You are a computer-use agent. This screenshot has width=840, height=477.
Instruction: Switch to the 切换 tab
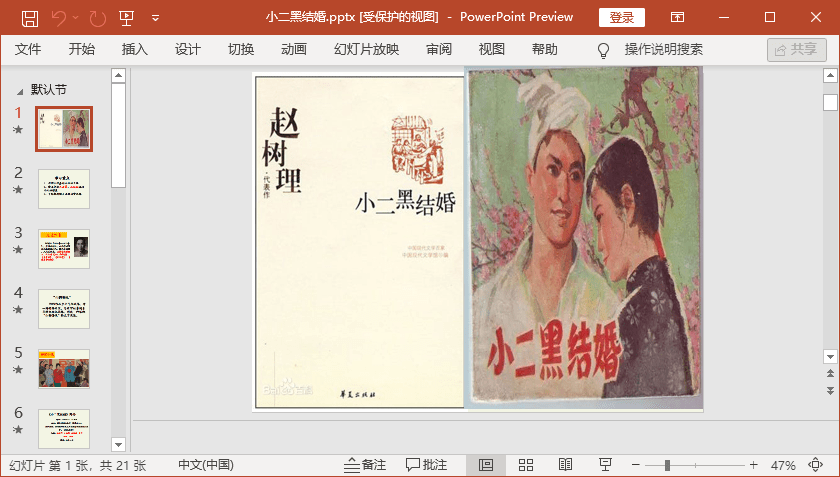pos(241,49)
